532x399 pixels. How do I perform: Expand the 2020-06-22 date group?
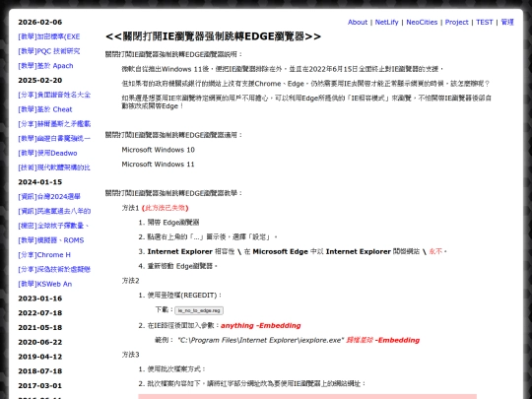pyautogui.click(x=40, y=342)
